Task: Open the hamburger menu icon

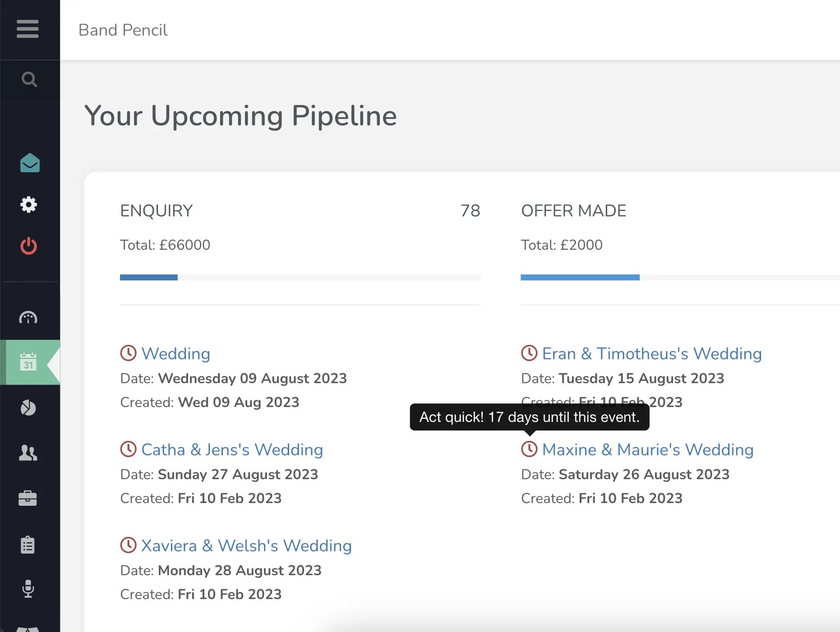Action: coord(28,29)
